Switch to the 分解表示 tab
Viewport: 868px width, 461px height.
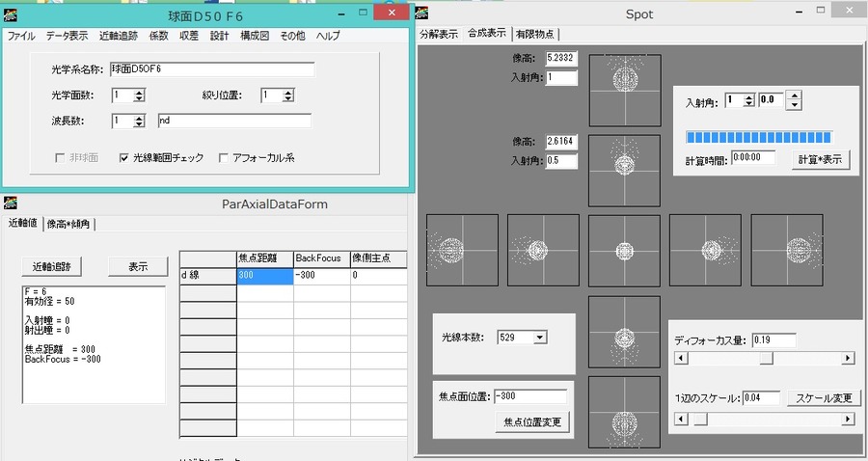pos(439,35)
